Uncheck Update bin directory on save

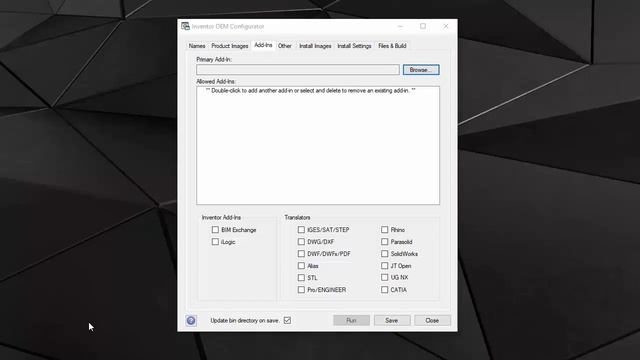pos(287,320)
